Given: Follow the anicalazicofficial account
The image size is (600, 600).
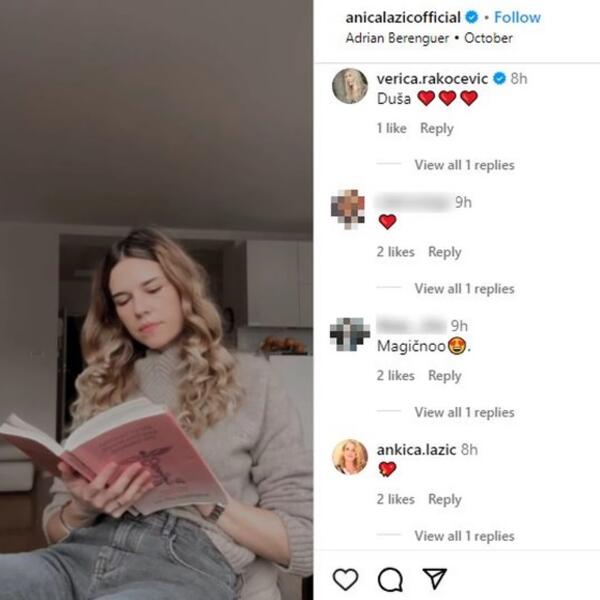Looking at the screenshot, I should (517, 17).
